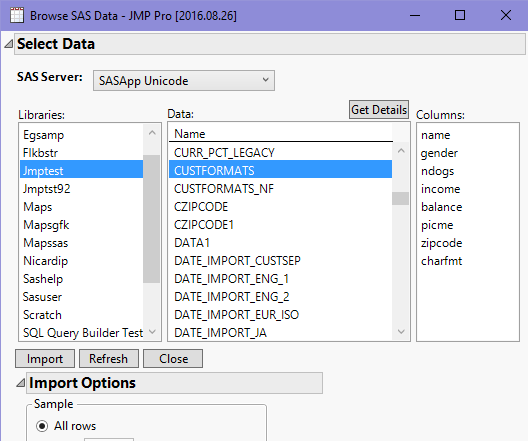The image size is (528, 441).
Task: Select the Nicardip library
Action: coord(81,261)
